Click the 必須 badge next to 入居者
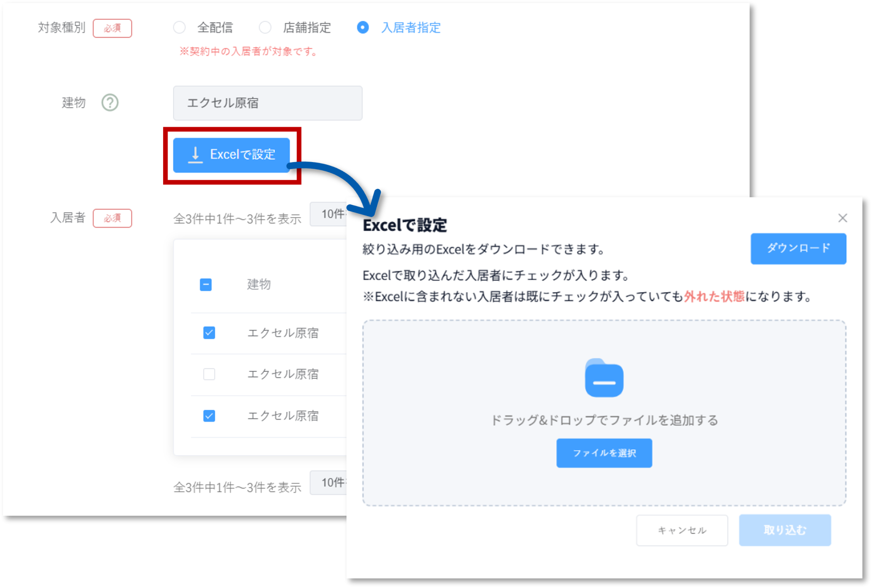872x588 pixels. (x=112, y=218)
